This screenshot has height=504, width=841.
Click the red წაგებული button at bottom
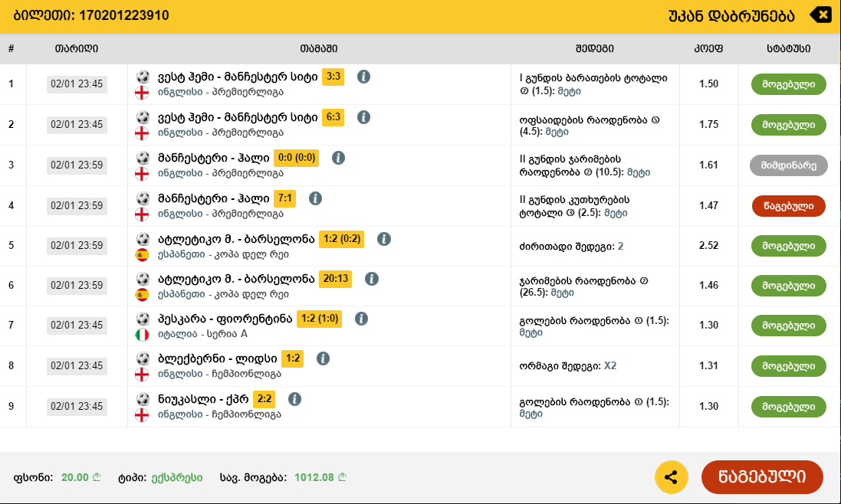(x=762, y=476)
